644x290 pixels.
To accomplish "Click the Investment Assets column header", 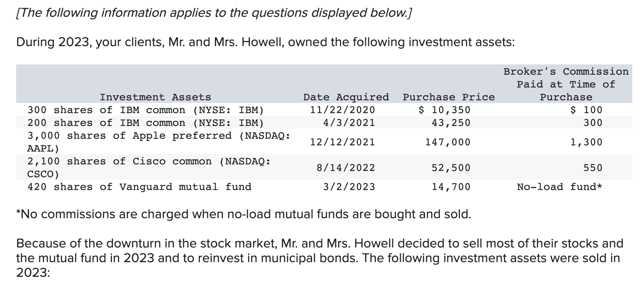I will click(x=155, y=97).
